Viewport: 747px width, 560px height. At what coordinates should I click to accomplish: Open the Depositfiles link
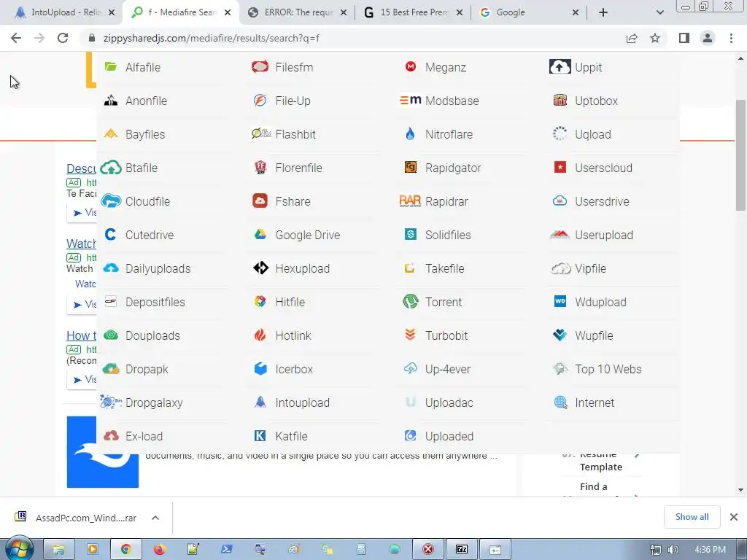155,302
